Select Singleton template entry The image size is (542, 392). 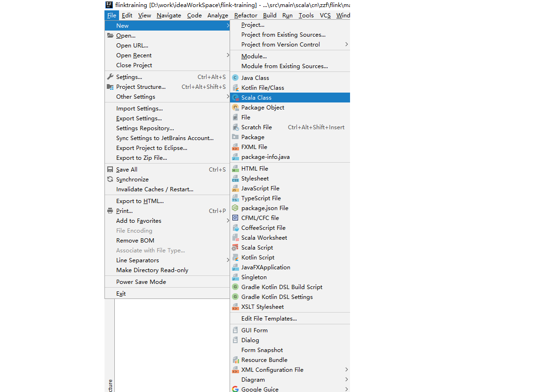pos(290,277)
